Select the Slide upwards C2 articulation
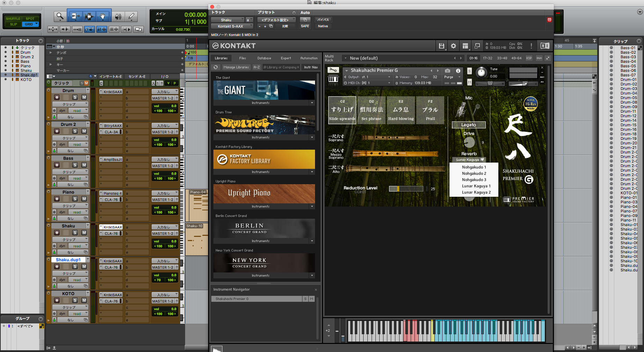 point(342,110)
